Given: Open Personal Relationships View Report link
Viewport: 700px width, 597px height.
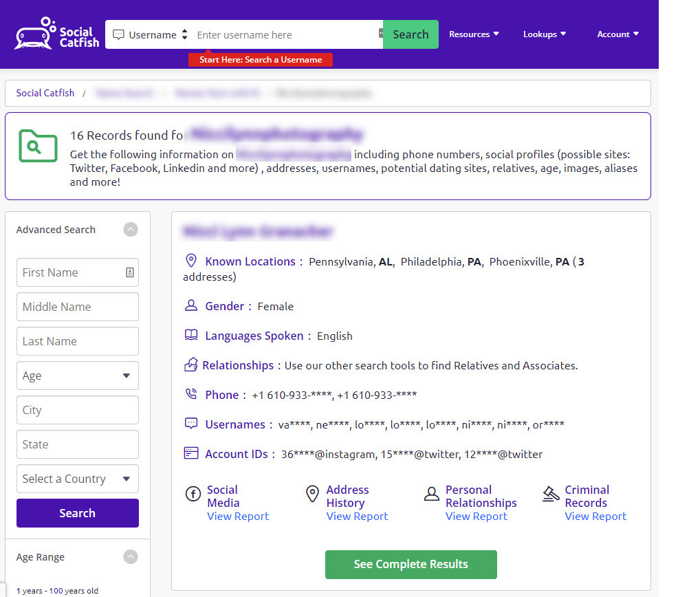Looking at the screenshot, I should [x=477, y=516].
